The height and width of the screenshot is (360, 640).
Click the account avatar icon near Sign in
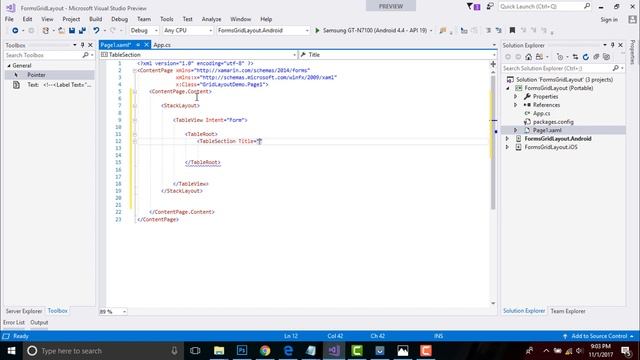point(632,19)
